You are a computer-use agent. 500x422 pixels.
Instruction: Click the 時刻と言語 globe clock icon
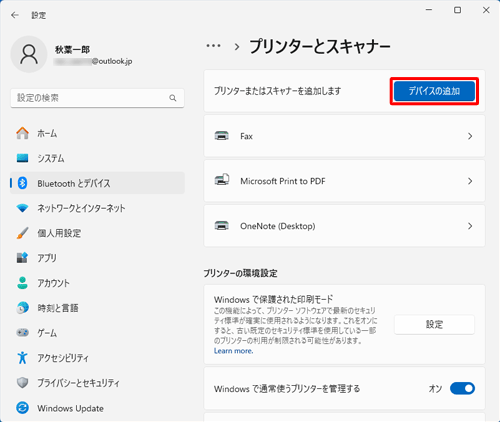pos(22,308)
